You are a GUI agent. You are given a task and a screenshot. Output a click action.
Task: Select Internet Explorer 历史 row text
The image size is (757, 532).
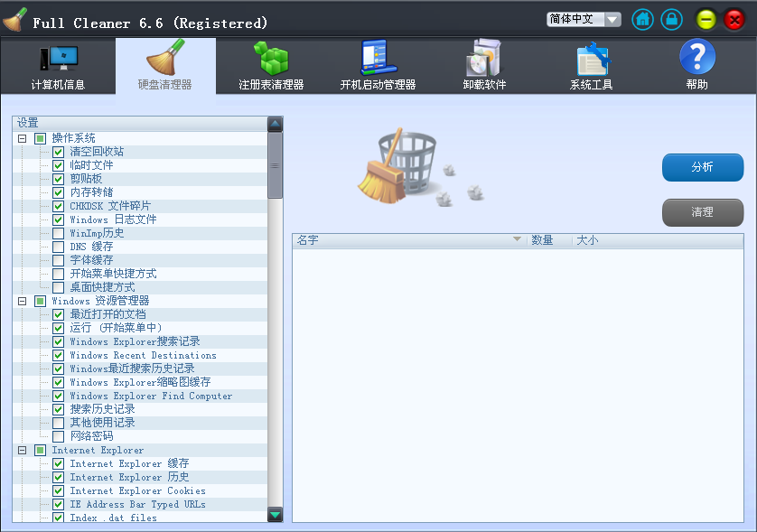coord(129,478)
